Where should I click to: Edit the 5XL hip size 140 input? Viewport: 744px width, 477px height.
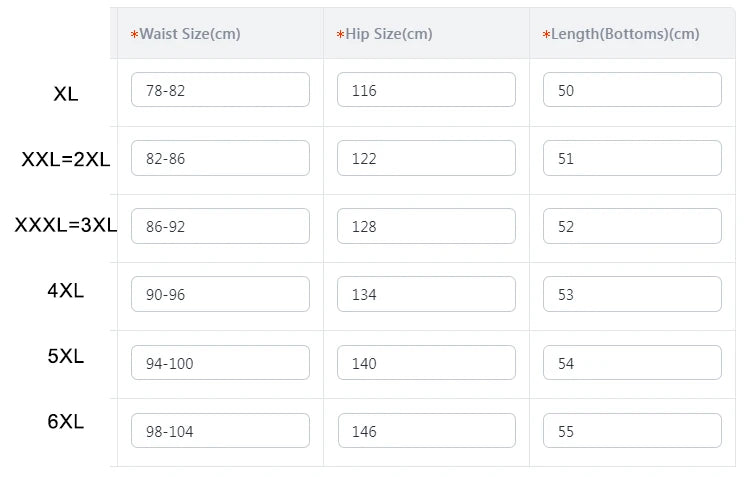coord(426,363)
